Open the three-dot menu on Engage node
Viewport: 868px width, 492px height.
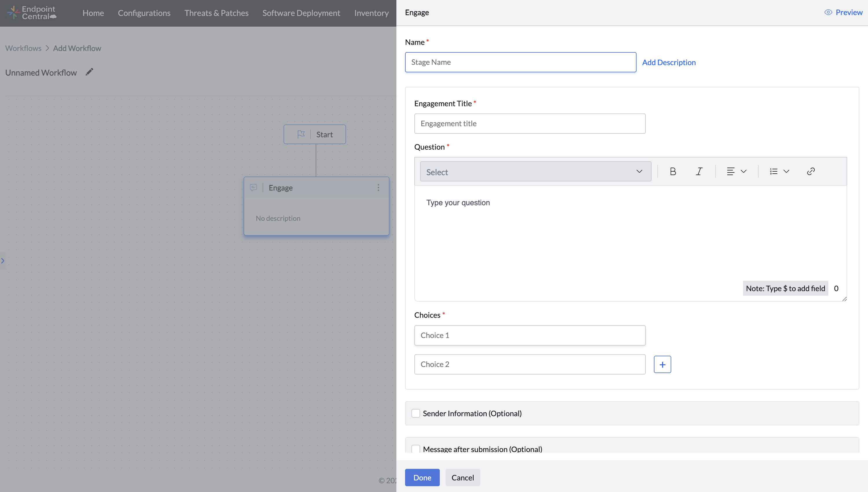pos(379,188)
